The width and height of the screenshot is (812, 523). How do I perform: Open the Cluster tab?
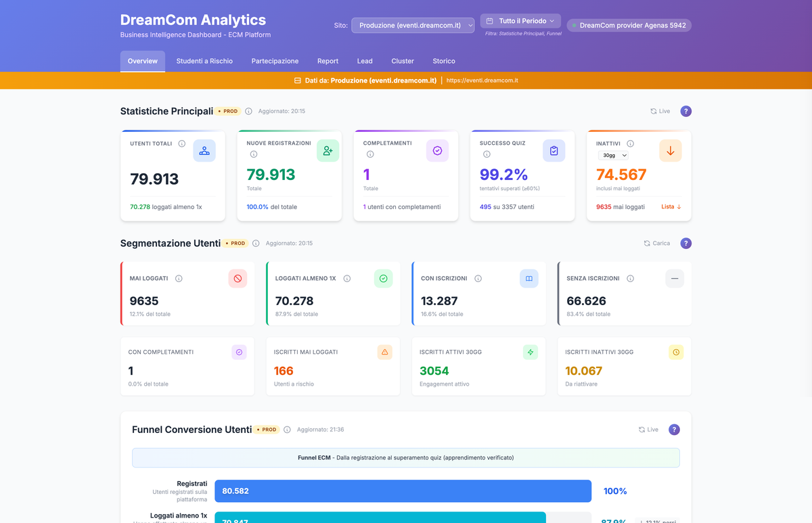tap(402, 61)
